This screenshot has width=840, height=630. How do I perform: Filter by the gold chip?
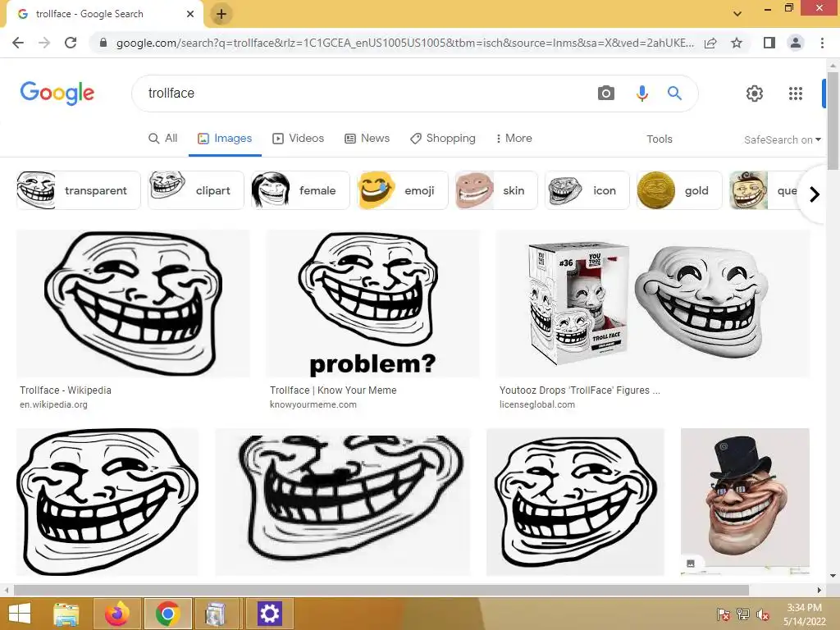tap(679, 190)
